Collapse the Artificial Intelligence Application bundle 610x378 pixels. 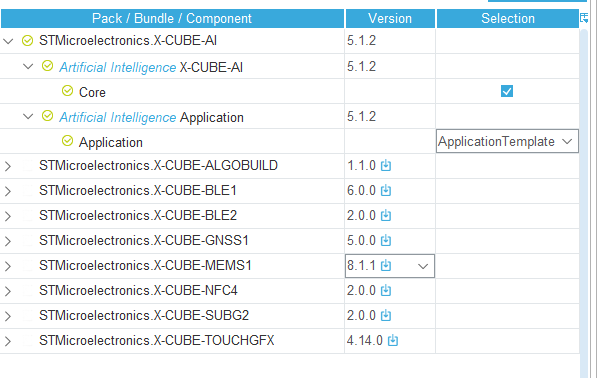28,116
